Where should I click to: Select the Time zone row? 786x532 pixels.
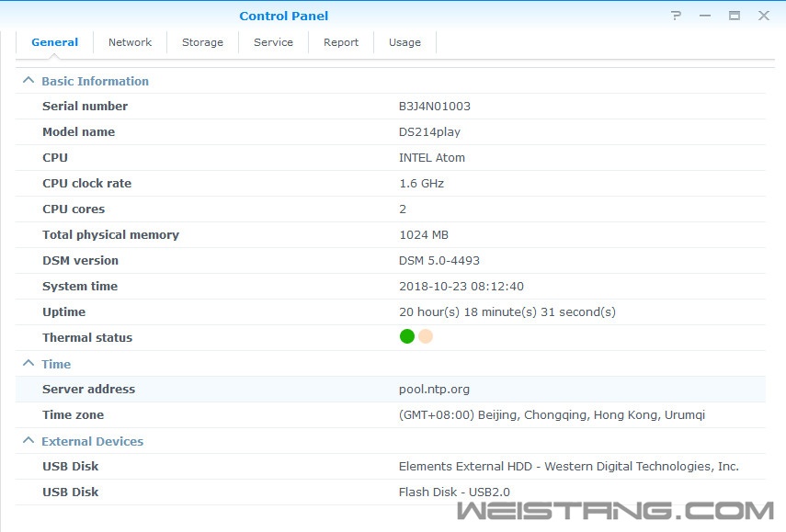tap(390, 414)
